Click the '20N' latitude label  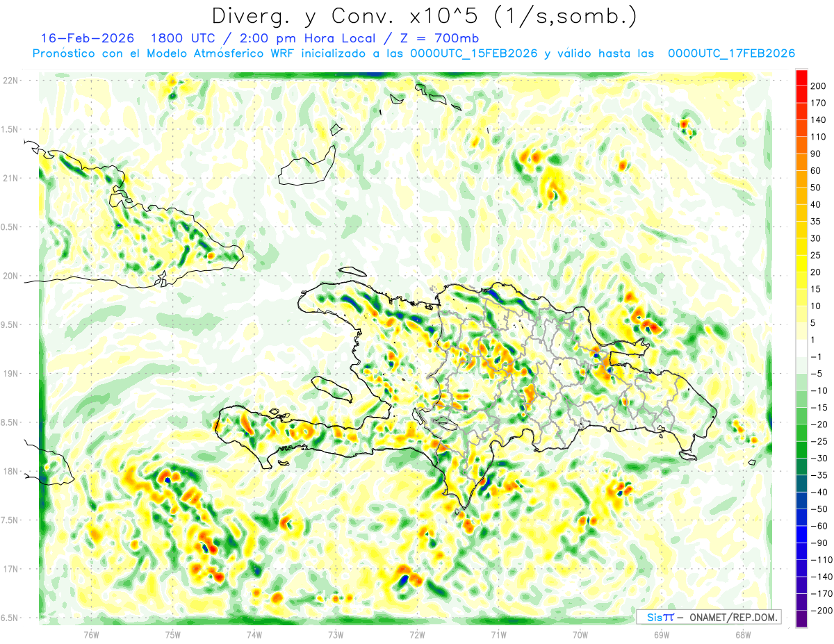pos(10,276)
